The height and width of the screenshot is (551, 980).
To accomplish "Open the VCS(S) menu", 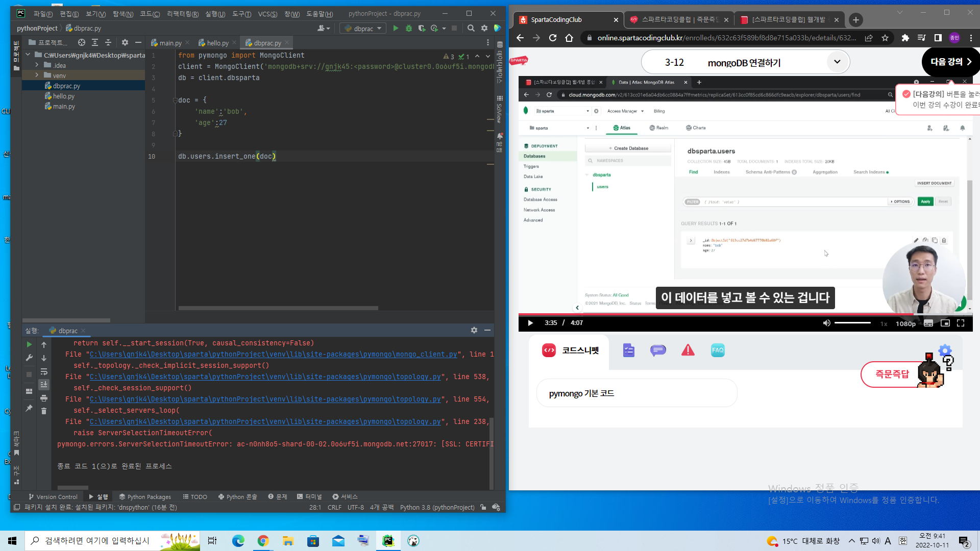I will click(x=267, y=14).
